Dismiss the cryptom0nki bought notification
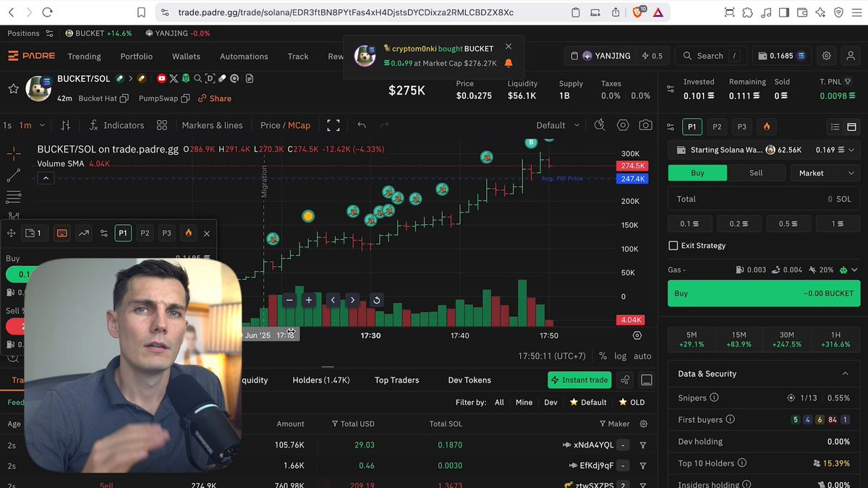Screen dimensions: 868x488 (509, 46)
